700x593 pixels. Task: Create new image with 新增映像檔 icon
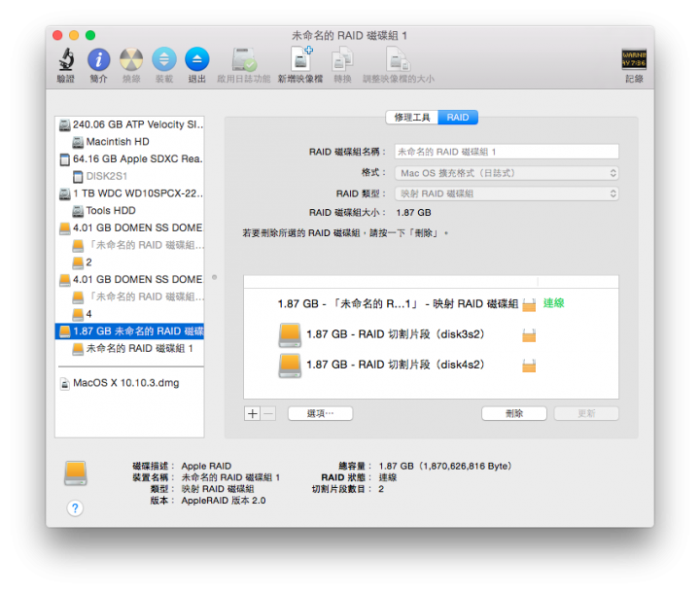pyautogui.click(x=300, y=60)
